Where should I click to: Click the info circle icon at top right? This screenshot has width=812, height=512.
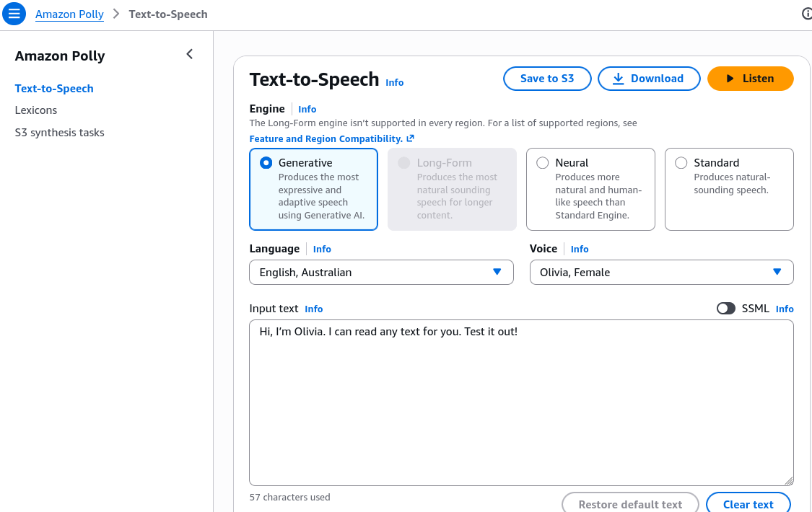(807, 14)
